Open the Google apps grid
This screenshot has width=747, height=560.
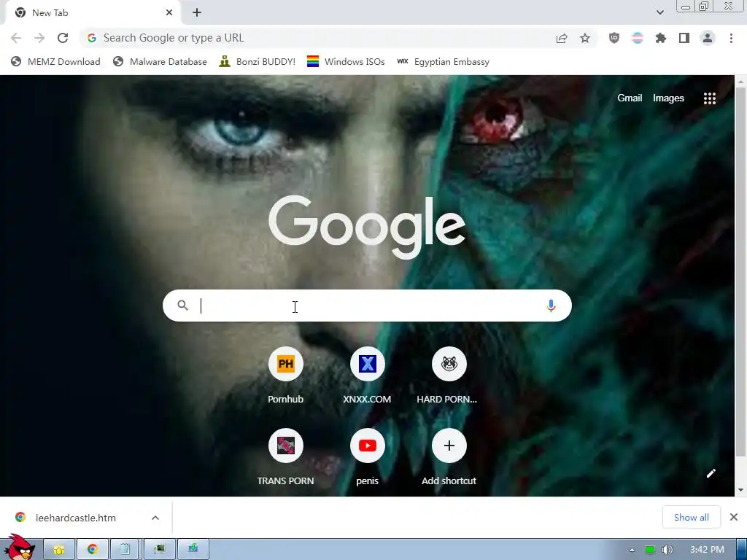(x=710, y=98)
